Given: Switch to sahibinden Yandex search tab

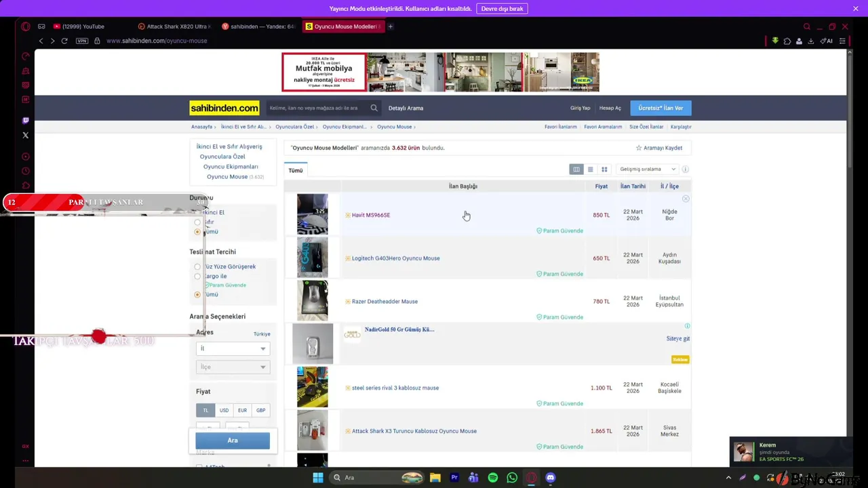Looking at the screenshot, I should (260, 26).
